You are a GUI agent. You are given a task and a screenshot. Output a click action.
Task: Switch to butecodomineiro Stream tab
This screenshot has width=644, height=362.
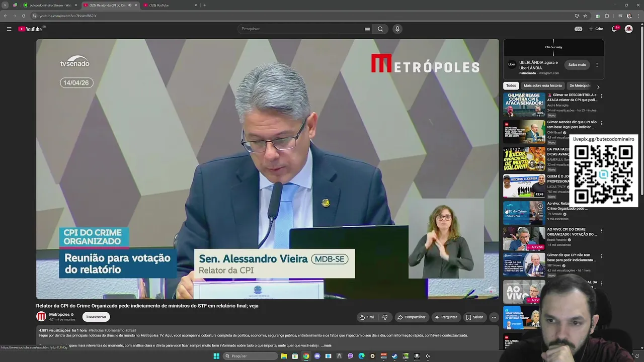click(50, 5)
